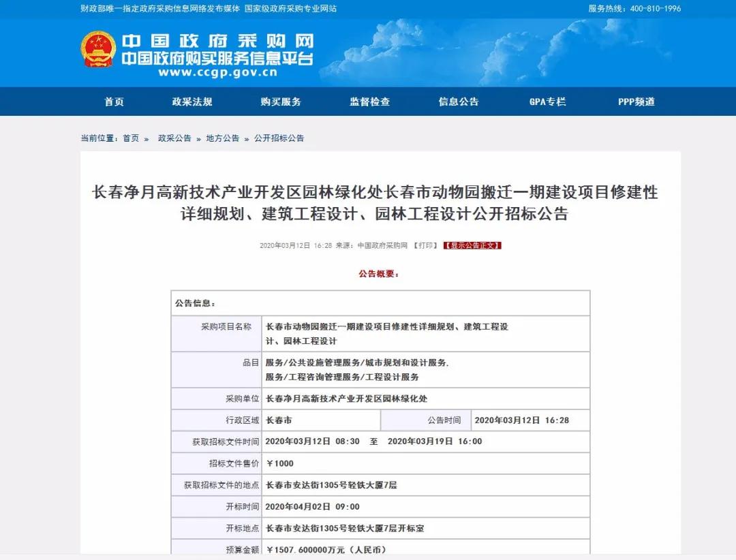Open the 政采法规 navigation menu item
Screen dimensions: 736x560
(192, 102)
